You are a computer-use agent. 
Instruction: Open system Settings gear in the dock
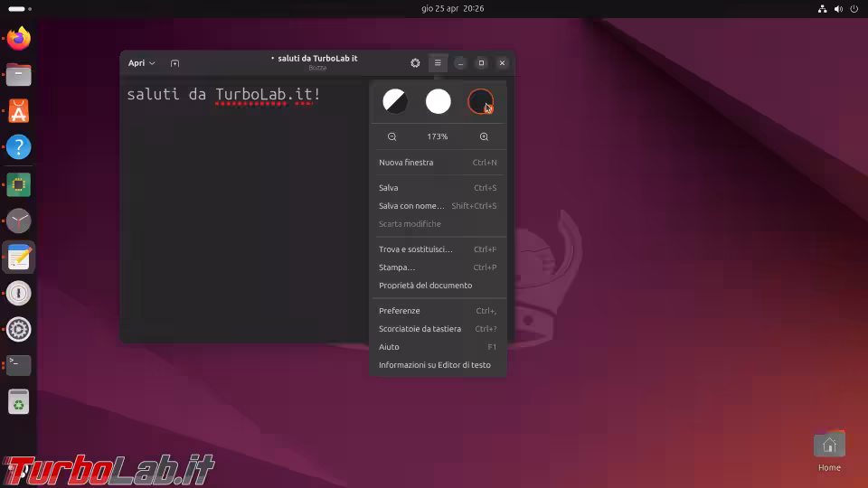[18, 330]
